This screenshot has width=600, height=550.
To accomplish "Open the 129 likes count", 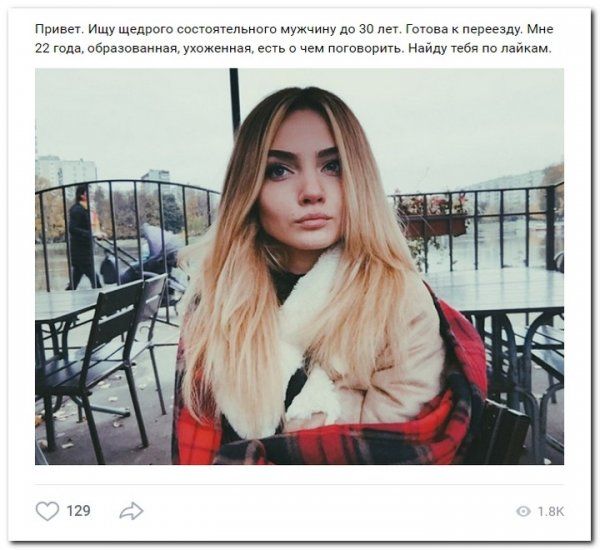I will (x=78, y=511).
